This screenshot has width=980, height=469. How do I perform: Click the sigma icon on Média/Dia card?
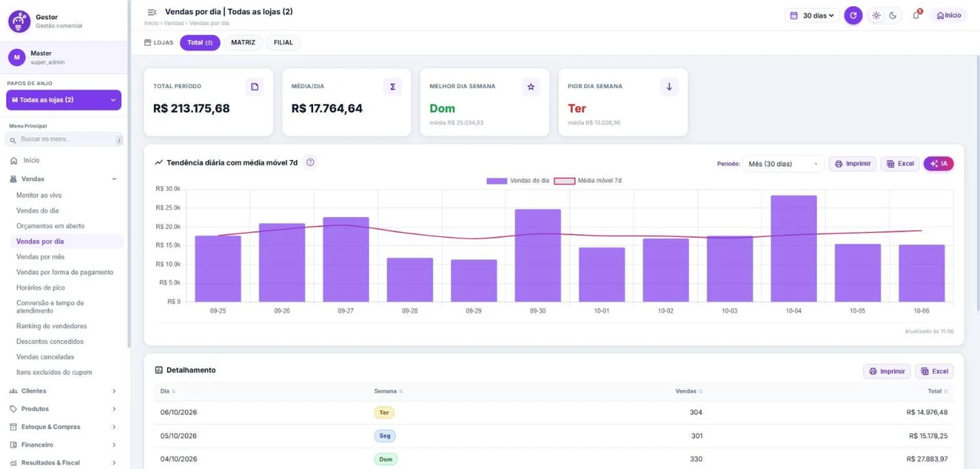pos(393,87)
